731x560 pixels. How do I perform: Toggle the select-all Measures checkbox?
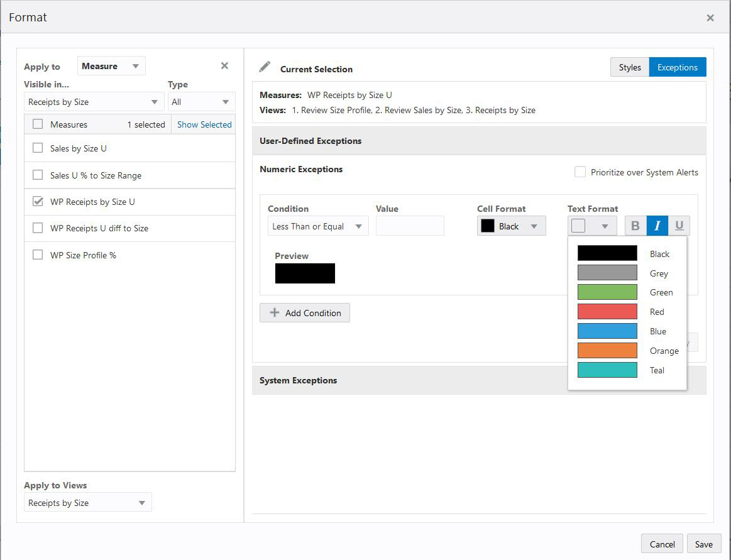click(38, 124)
